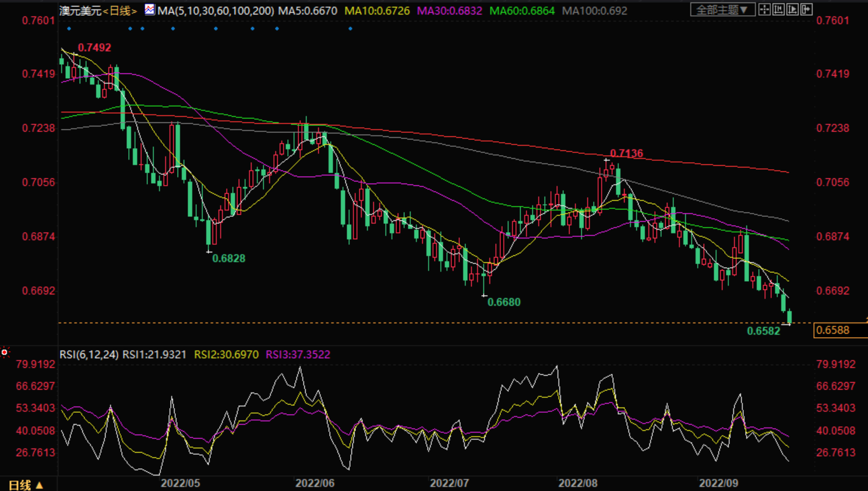Screen dimensions: 868x491
Task: Click the 0.7056 value on the right price axis
Action: [833, 183]
